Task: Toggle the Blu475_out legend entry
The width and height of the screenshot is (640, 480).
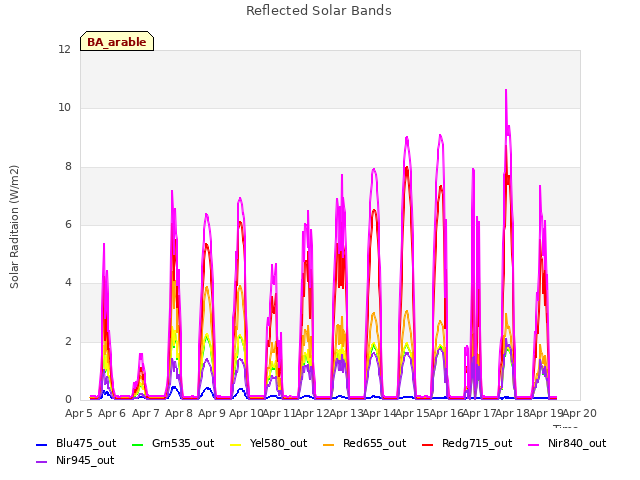Action: (76, 443)
